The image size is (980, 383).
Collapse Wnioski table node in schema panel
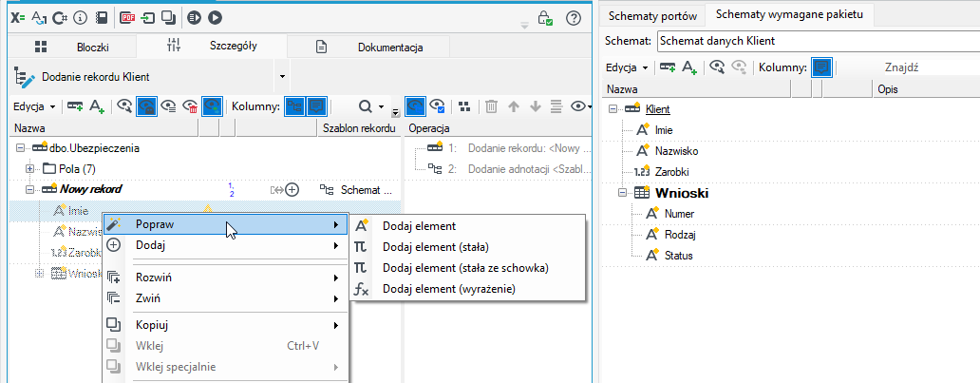[x=622, y=193]
